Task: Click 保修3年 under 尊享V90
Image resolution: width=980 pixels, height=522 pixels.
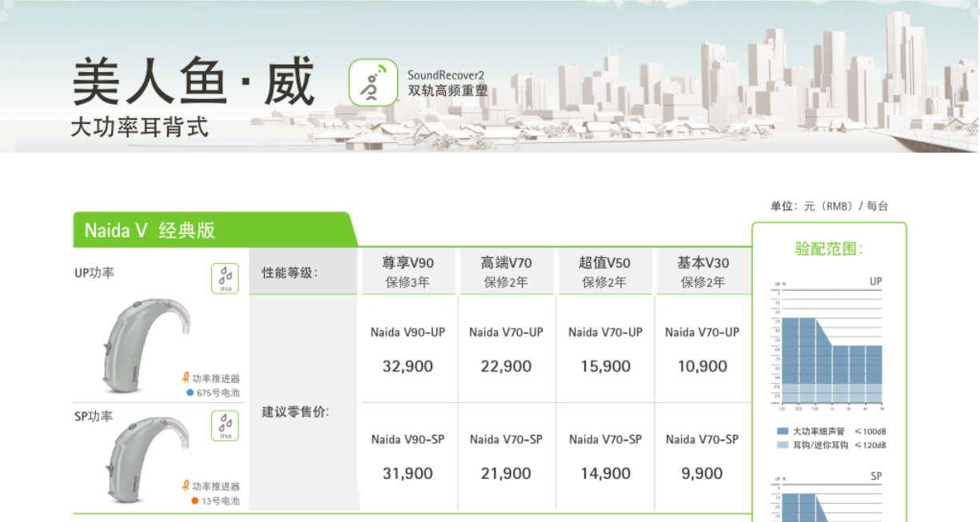Action: [408, 282]
